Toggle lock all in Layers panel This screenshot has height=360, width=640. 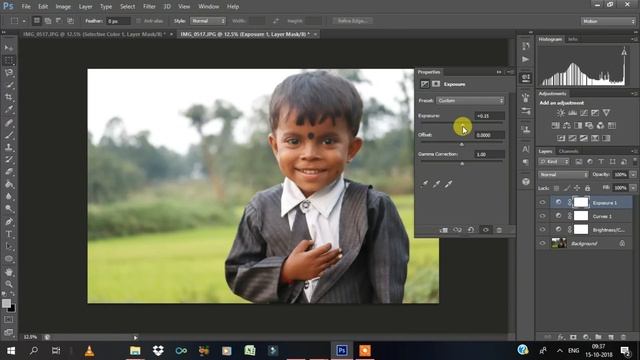[587, 188]
